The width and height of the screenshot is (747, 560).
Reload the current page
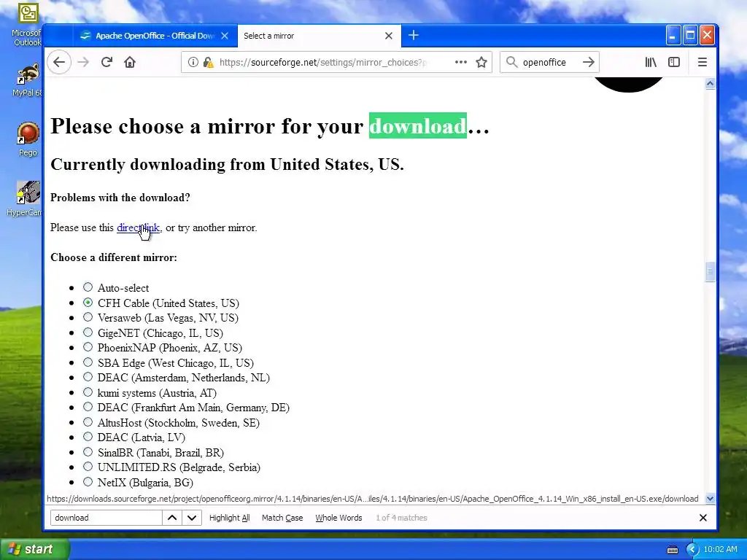tap(107, 62)
